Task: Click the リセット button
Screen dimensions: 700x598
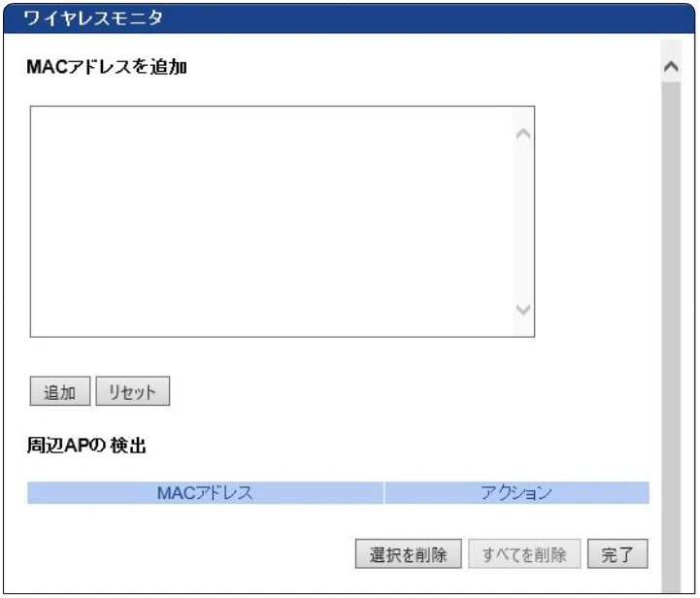Action: (133, 391)
